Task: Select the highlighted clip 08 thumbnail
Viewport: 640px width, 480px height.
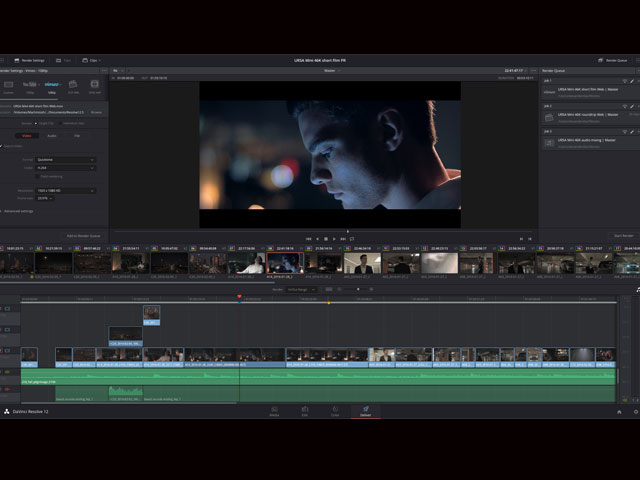Action: click(285, 263)
